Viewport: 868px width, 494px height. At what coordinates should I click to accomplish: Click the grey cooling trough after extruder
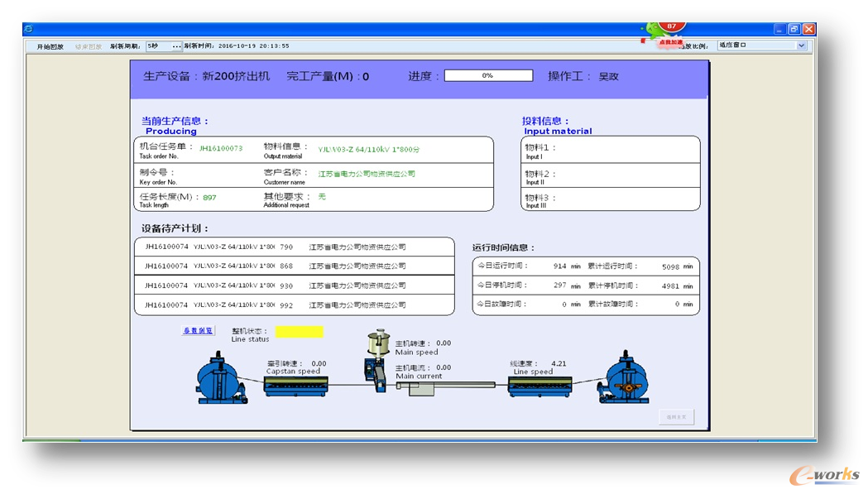[446, 387]
